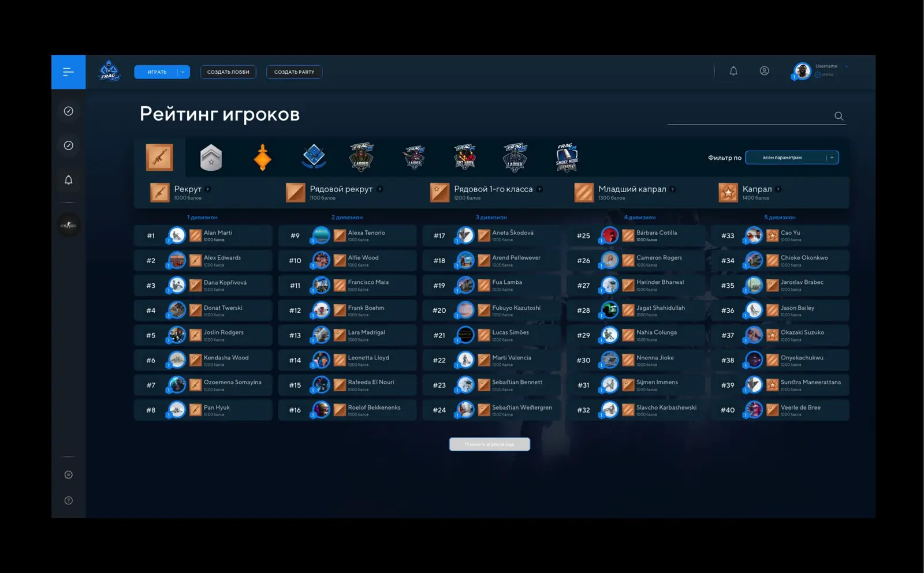Viewport: 924px width, 573px height.
Task: Select the CS:GO game icon in the sidebar
Action: point(68,225)
